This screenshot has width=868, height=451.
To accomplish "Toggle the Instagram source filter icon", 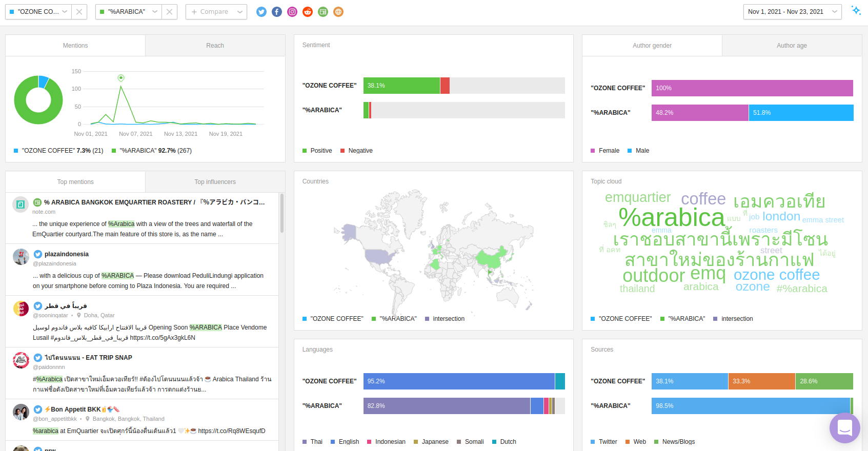I will pos(292,12).
